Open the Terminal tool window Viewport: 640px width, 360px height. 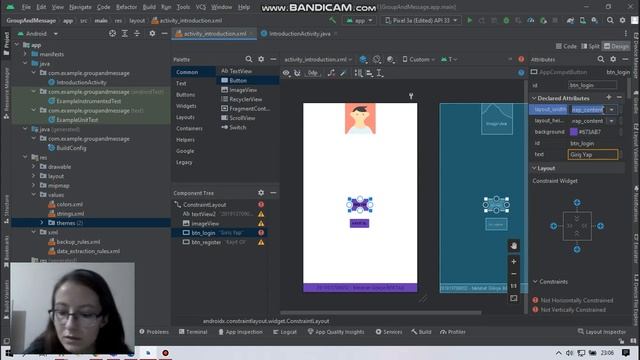(x=193, y=332)
